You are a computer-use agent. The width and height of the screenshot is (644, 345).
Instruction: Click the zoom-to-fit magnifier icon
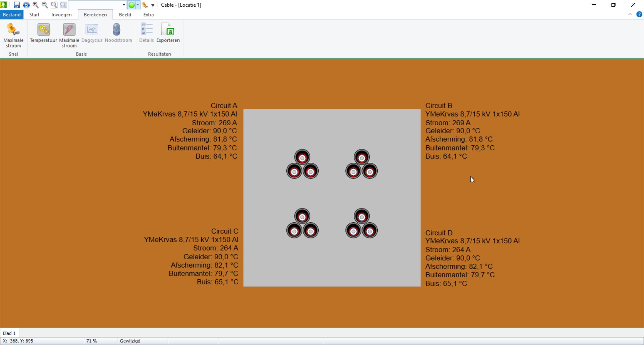pyautogui.click(x=54, y=5)
